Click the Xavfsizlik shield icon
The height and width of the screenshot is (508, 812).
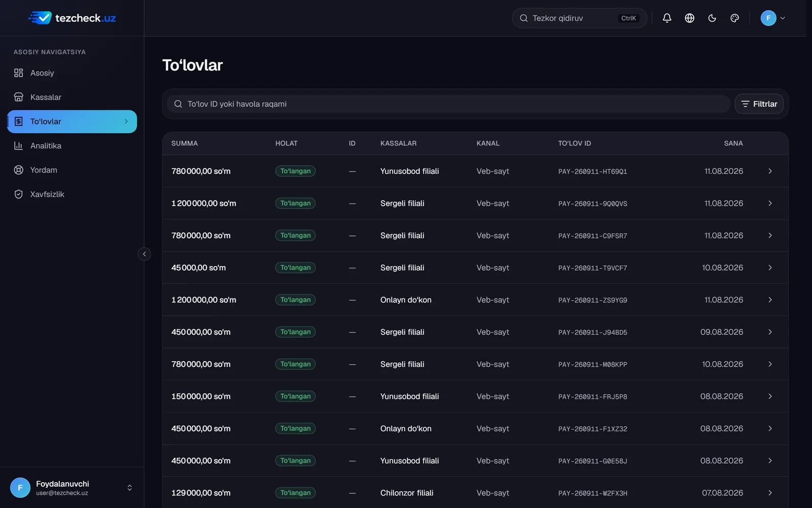click(19, 195)
